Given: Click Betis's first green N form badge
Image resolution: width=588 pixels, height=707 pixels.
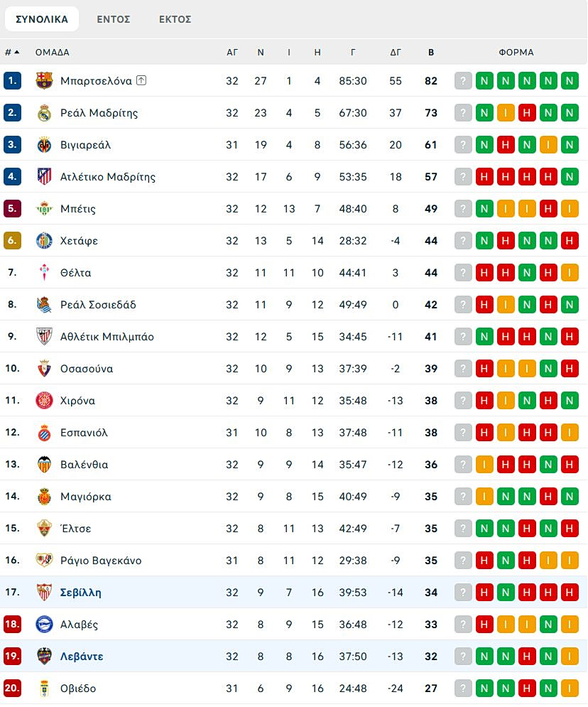Looking at the screenshot, I should (x=484, y=209).
